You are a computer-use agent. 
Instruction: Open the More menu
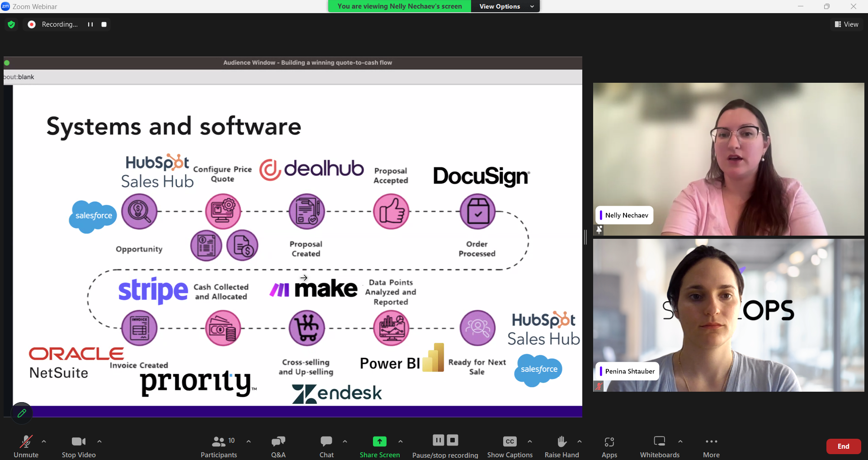(712, 446)
